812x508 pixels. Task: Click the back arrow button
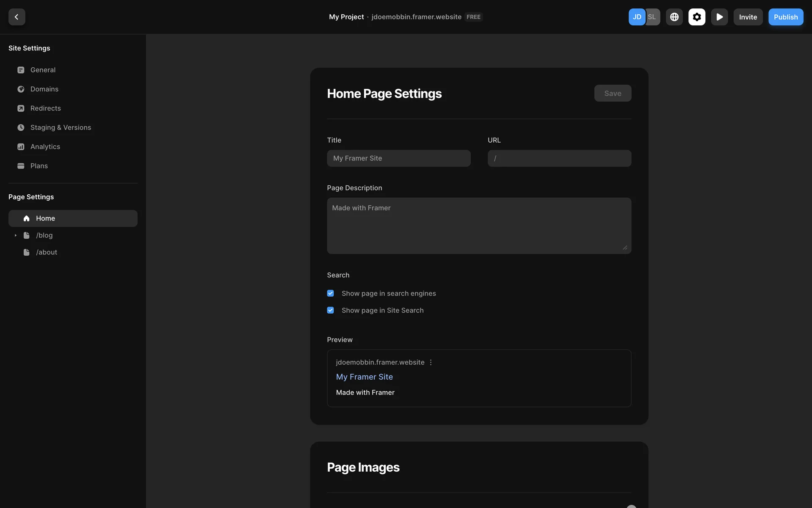click(x=16, y=17)
